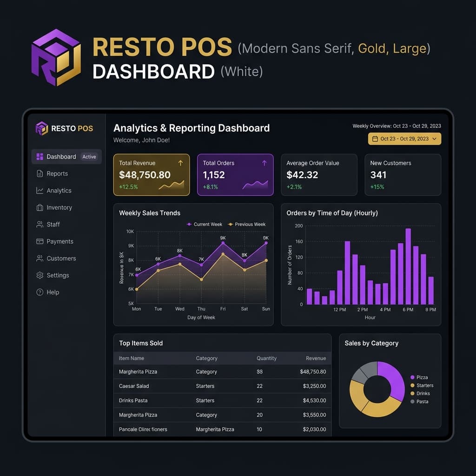Toggle the Pizza legend entry
Screen dimensions: 476x476
click(419, 377)
